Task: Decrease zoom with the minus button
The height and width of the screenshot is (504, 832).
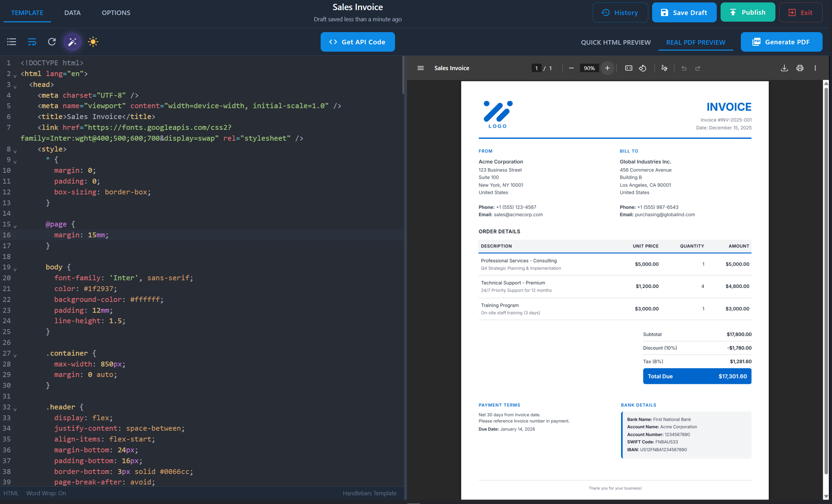Action: pyautogui.click(x=571, y=68)
